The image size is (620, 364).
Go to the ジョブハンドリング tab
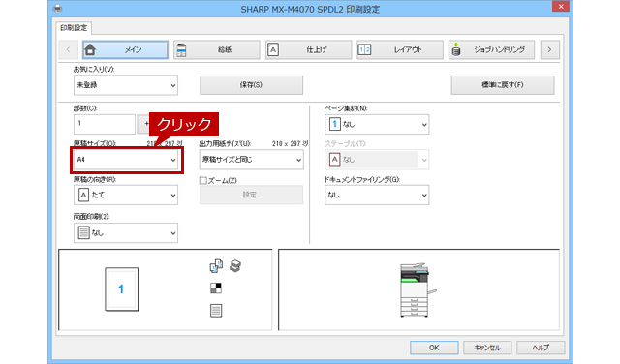click(x=491, y=49)
